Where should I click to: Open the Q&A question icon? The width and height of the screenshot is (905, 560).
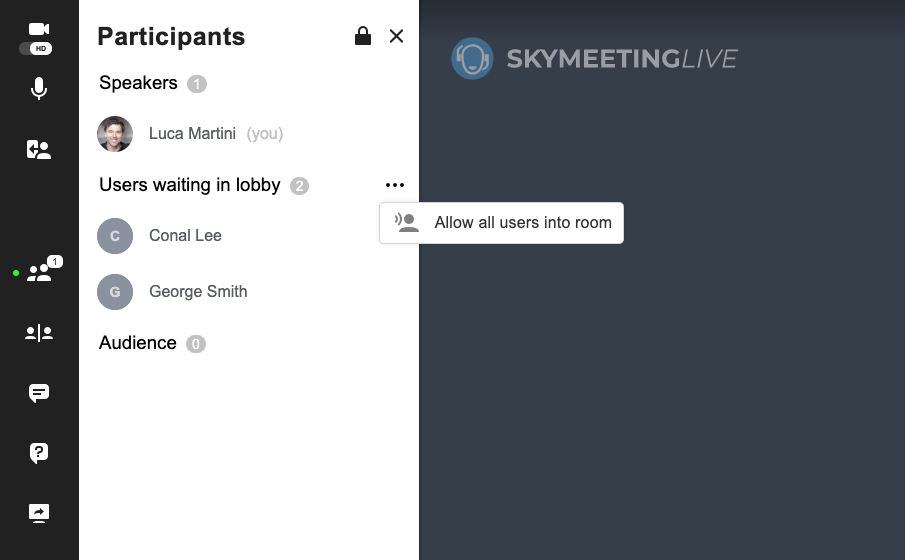(39, 453)
